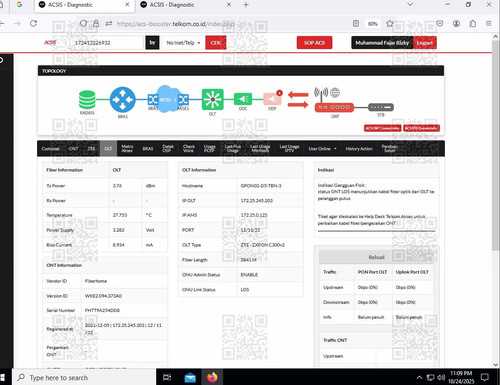Click the green ODC node icon

point(243,99)
